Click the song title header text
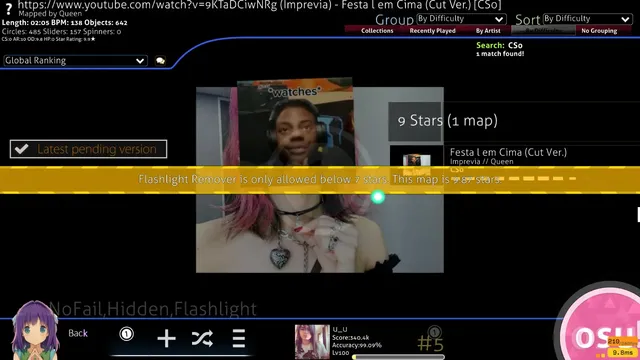 point(260,5)
